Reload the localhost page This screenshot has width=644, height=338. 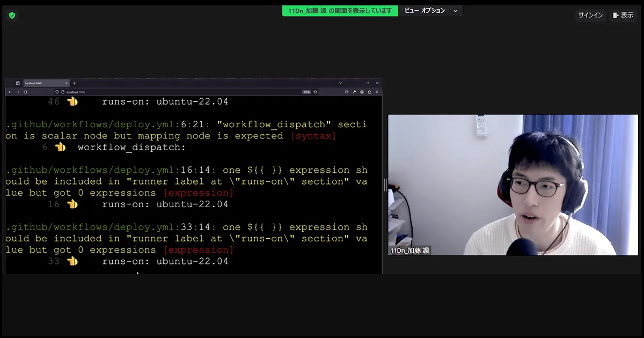pos(25,92)
